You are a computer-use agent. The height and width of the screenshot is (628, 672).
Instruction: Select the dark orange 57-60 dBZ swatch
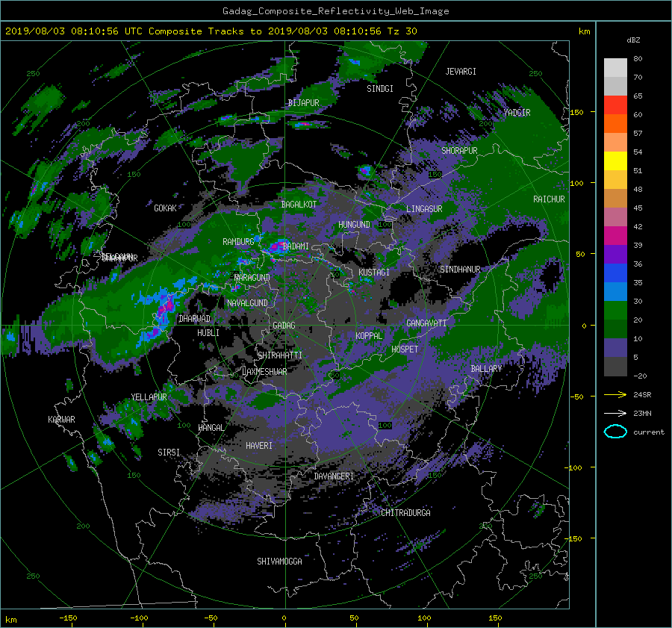615,124
